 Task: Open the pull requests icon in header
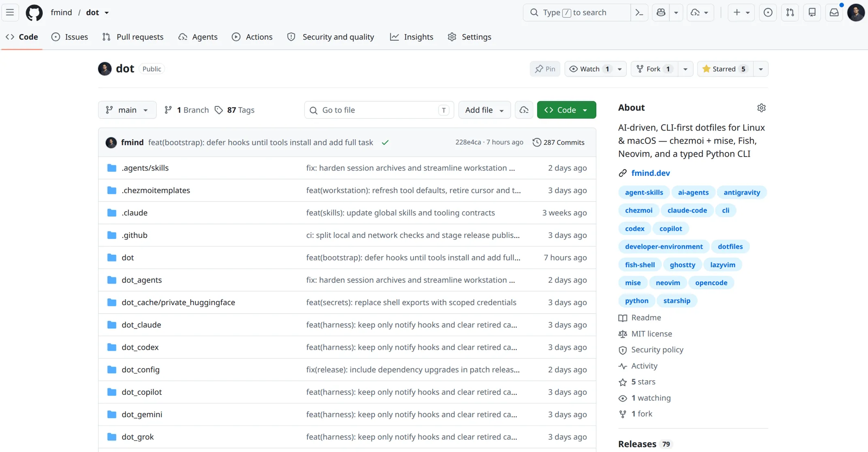click(790, 13)
